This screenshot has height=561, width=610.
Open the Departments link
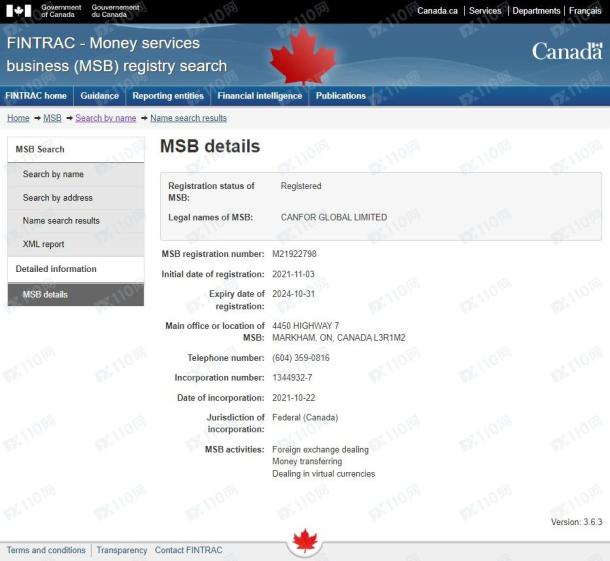[536, 11]
